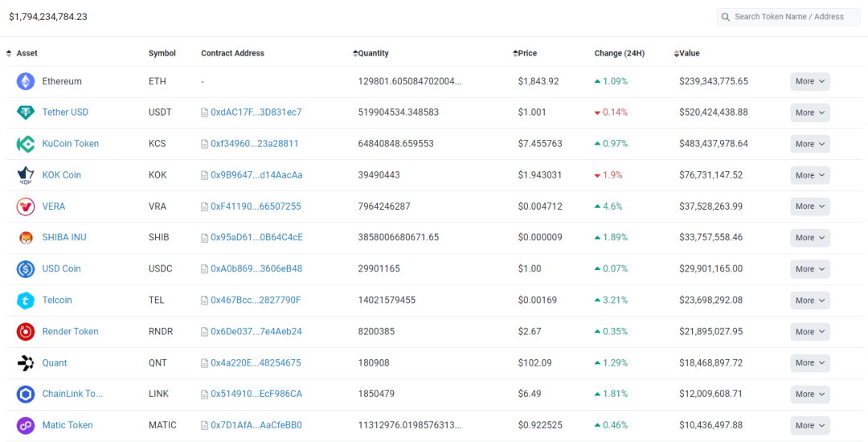This screenshot has height=442, width=868.
Task: Click the USD Coin logo icon
Action: click(x=26, y=269)
